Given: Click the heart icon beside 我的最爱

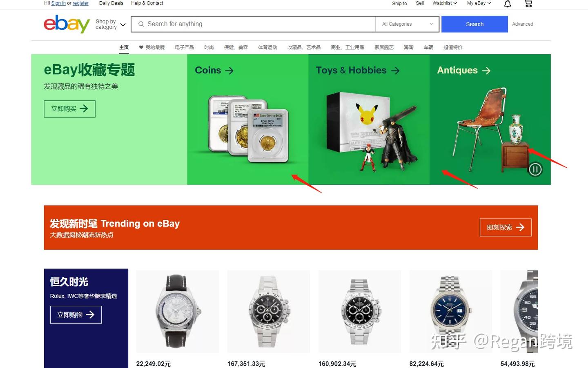Looking at the screenshot, I should (141, 47).
